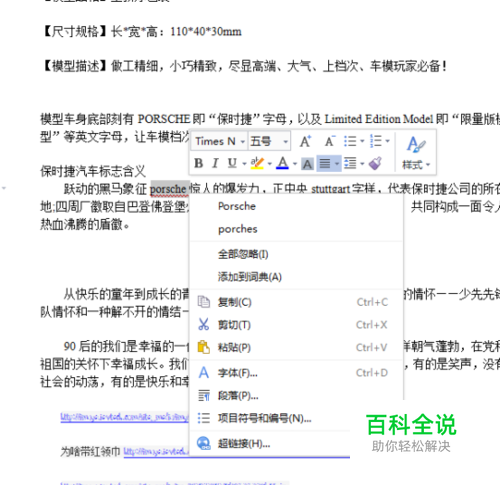
Task: Click the text Limited Edition Model
Action: [379, 119]
